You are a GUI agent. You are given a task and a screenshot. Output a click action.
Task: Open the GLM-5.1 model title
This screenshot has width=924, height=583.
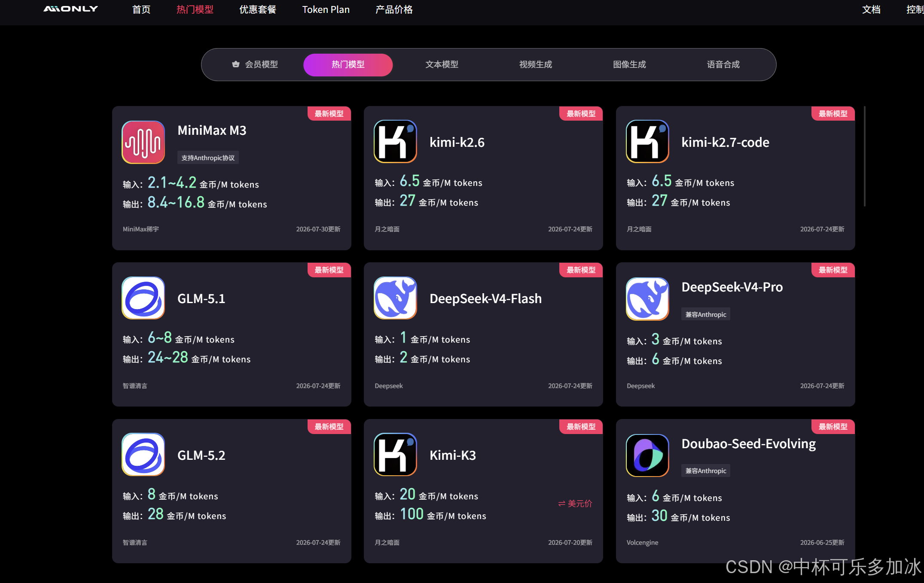coord(201,298)
